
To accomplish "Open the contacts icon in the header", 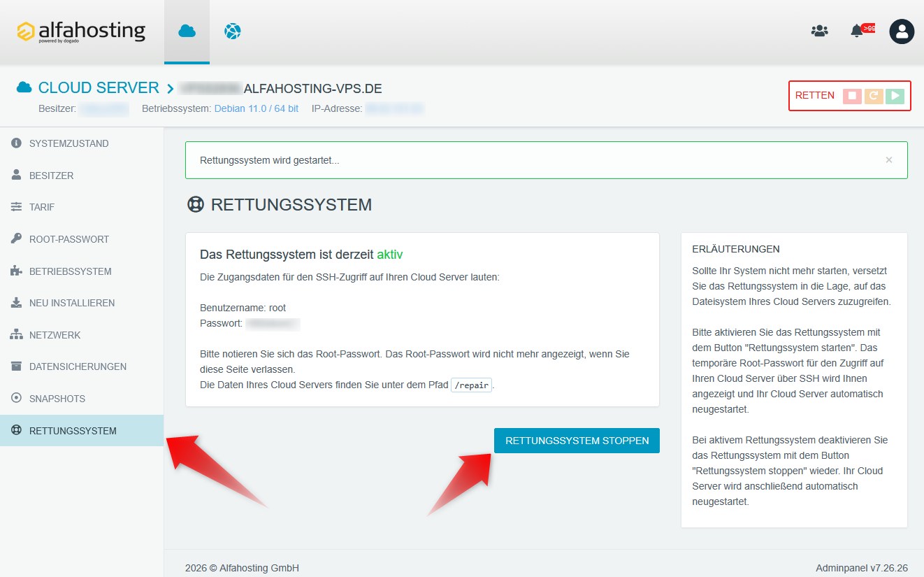I will [x=819, y=31].
